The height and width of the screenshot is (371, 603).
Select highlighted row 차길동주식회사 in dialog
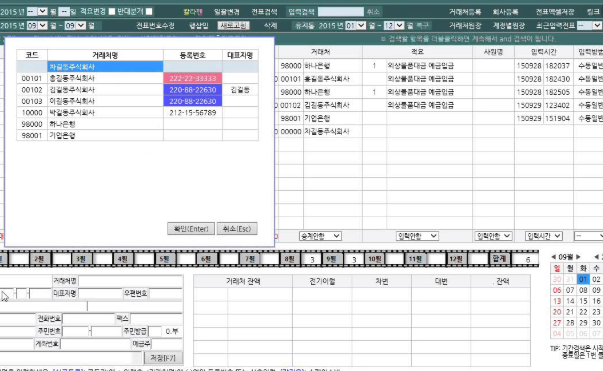(x=138, y=67)
